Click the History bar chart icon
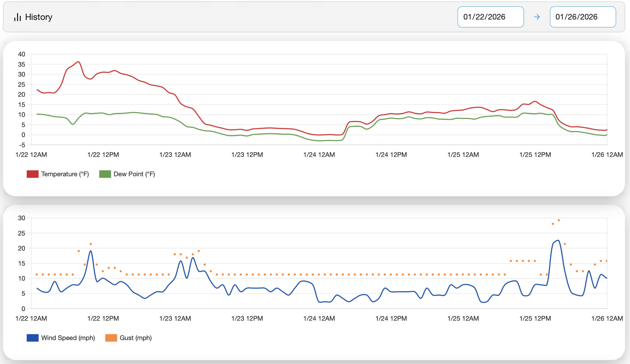Viewport: 630px width, 364px height. pos(17,17)
